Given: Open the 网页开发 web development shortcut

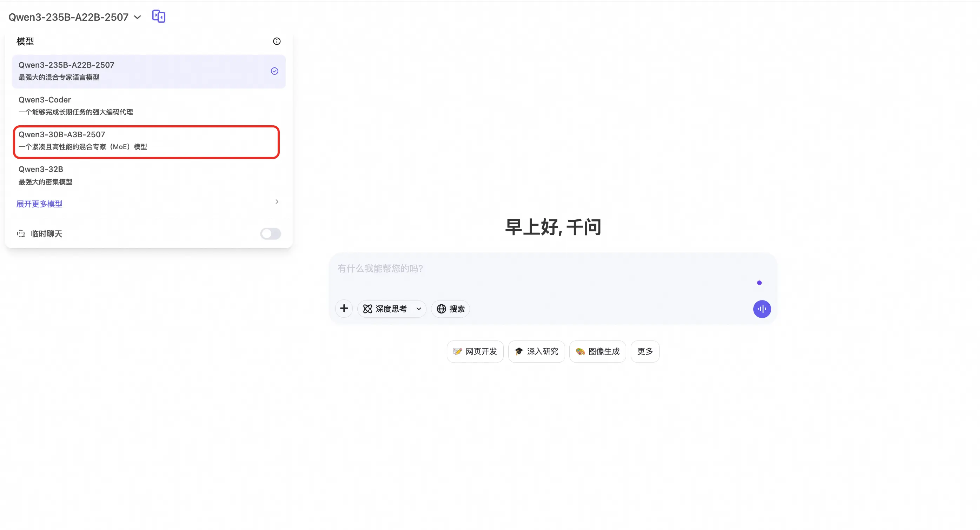Looking at the screenshot, I should 475,351.
